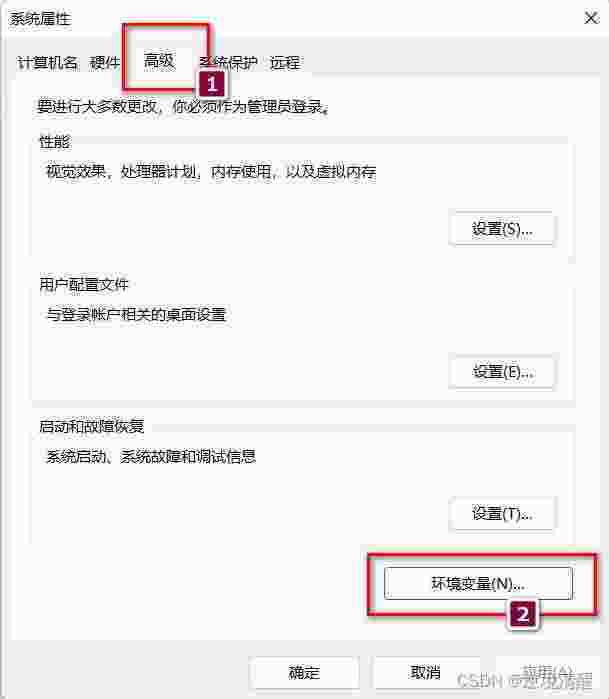The image size is (609, 699).
Task: Click the 系统属性 window title
Action: click(40, 19)
